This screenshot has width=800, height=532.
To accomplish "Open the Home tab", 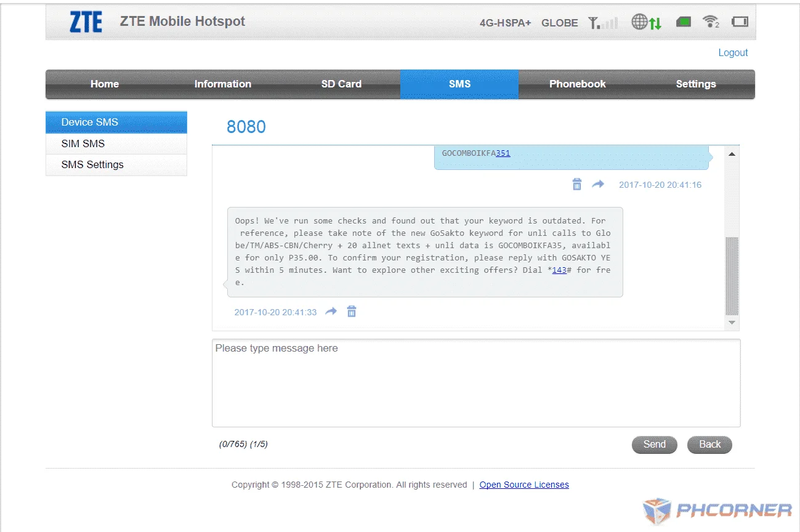I will [x=105, y=84].
